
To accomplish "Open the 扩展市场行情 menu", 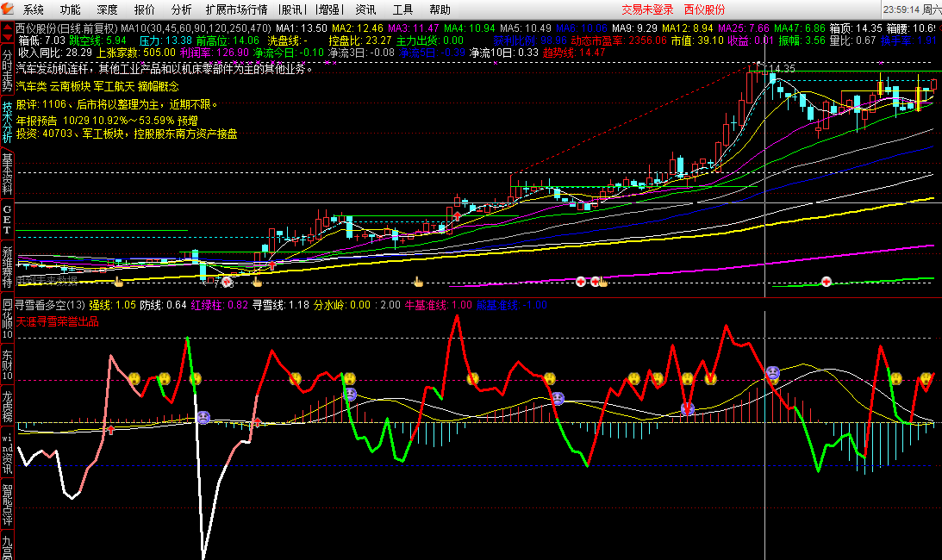I will pyautogui.click(x=236, y=9).
